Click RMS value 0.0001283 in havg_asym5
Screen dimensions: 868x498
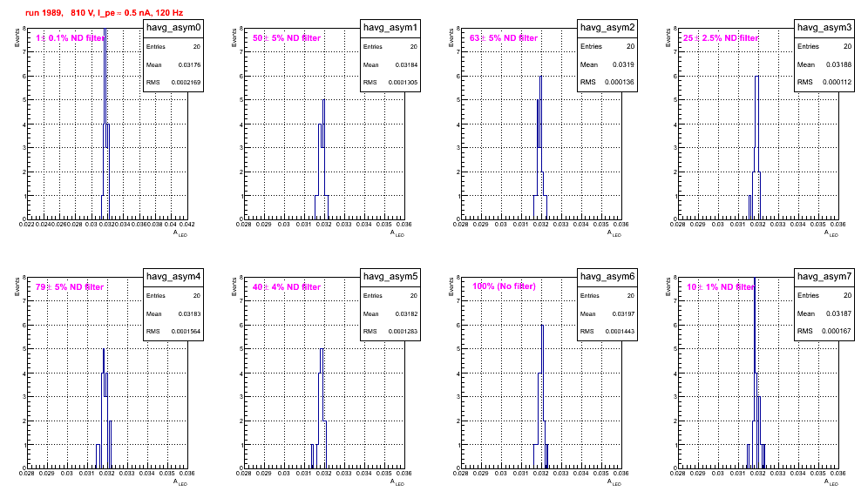point(403,332)
